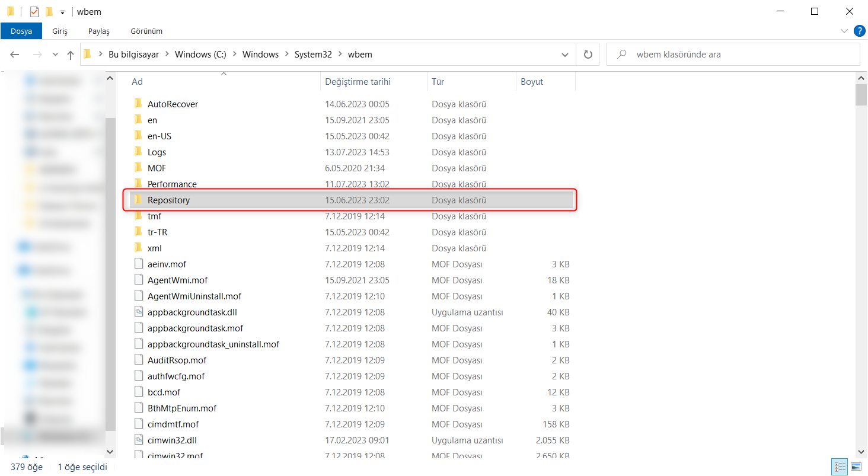
Task: Expand chevron after System32 breadcrumb
Action: (x=340, y=55)
